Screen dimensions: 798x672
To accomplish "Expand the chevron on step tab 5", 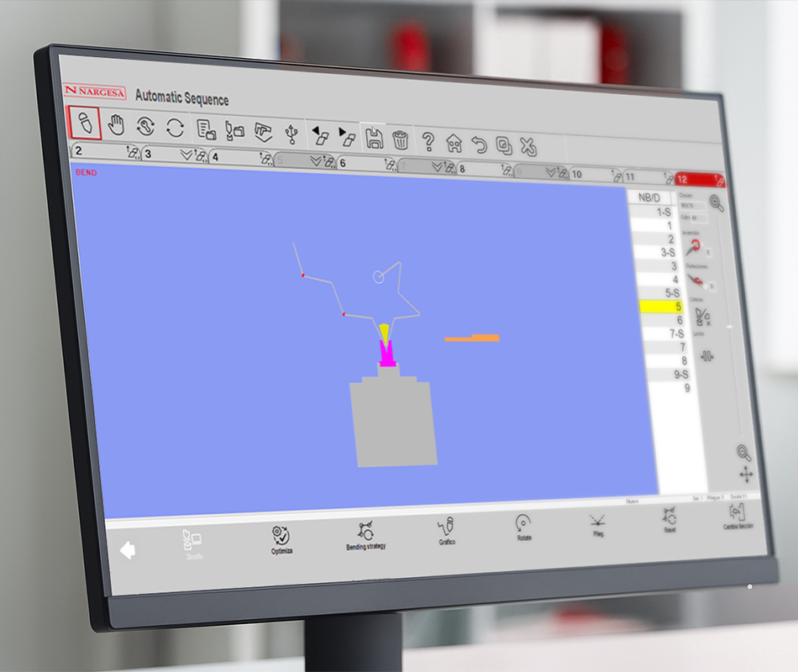I will click(317, 161).
